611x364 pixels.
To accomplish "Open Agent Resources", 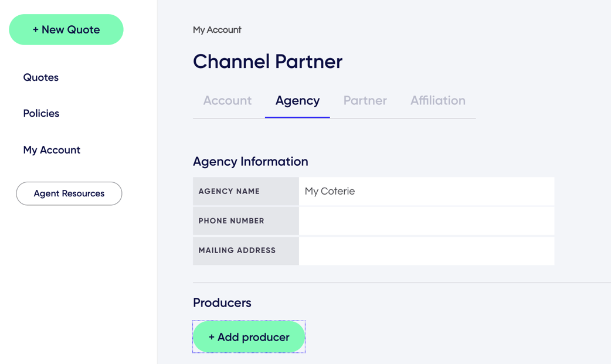I will (x=69, y=193).
